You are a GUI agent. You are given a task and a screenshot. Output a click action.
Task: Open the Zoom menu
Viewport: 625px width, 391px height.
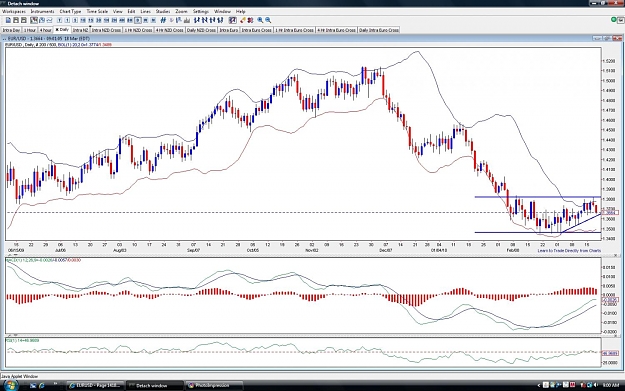(x=181, y=12)
